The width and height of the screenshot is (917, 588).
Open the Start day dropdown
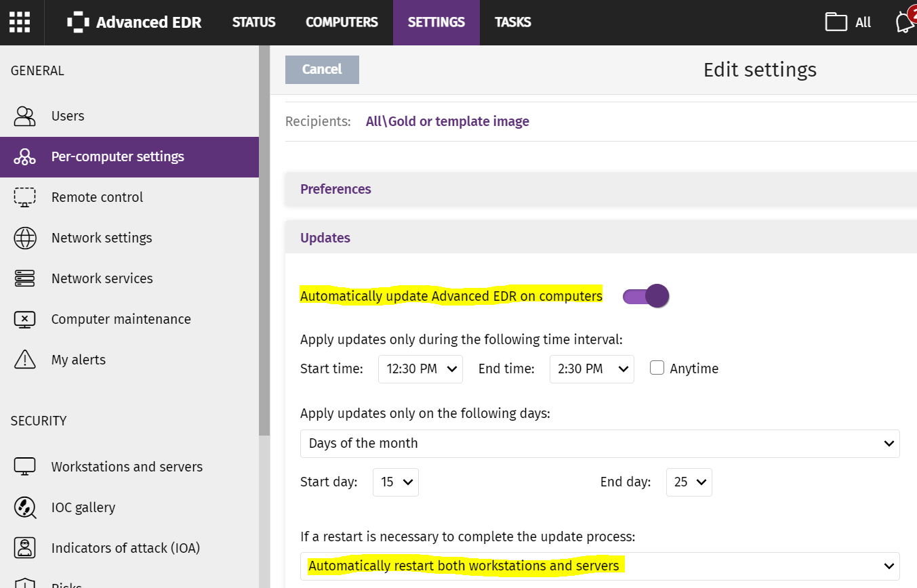(396, 482)
